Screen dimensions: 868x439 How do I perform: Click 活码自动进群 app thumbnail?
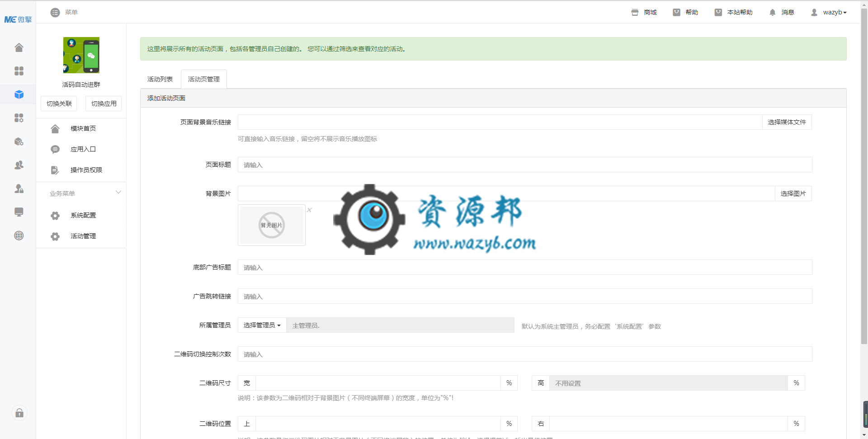[x=81, y=55]
